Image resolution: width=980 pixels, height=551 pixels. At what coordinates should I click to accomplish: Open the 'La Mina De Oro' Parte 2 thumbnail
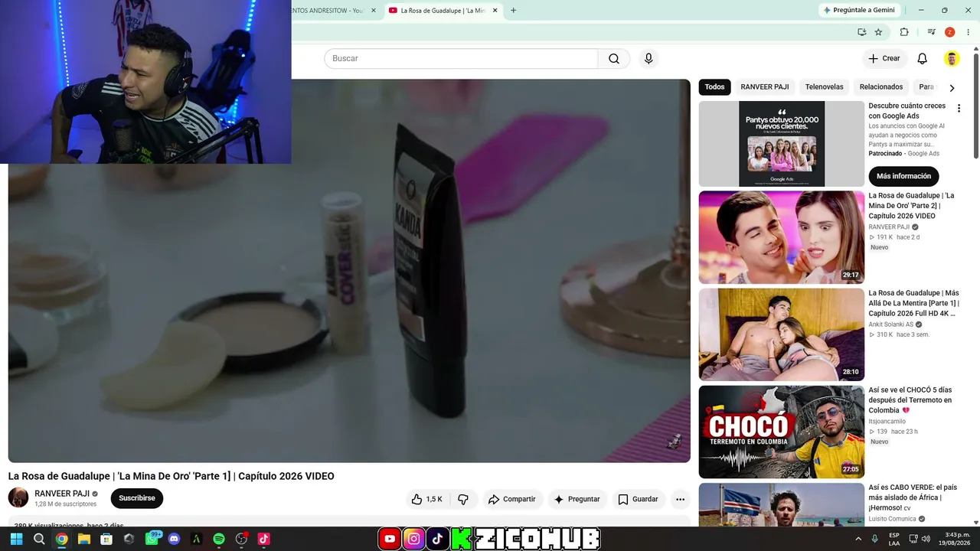pos(781,237)
